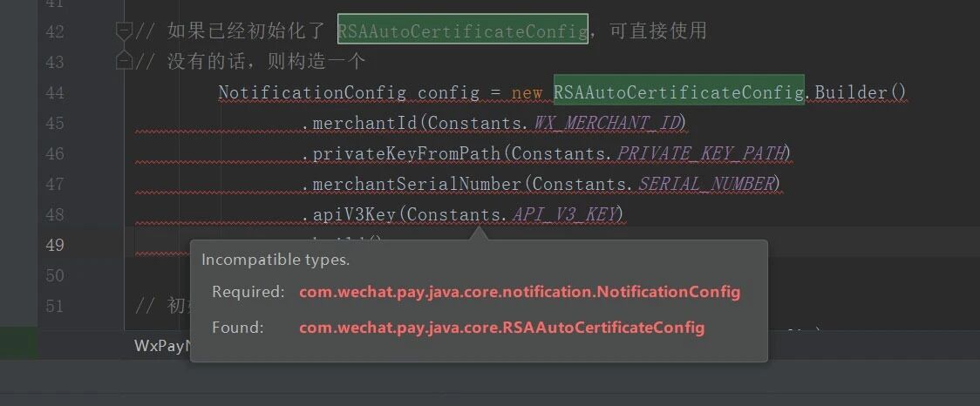Click Incompatible types message in tooltip
Image resolution: width=980 pixels, height=406 pixels.
276,260
